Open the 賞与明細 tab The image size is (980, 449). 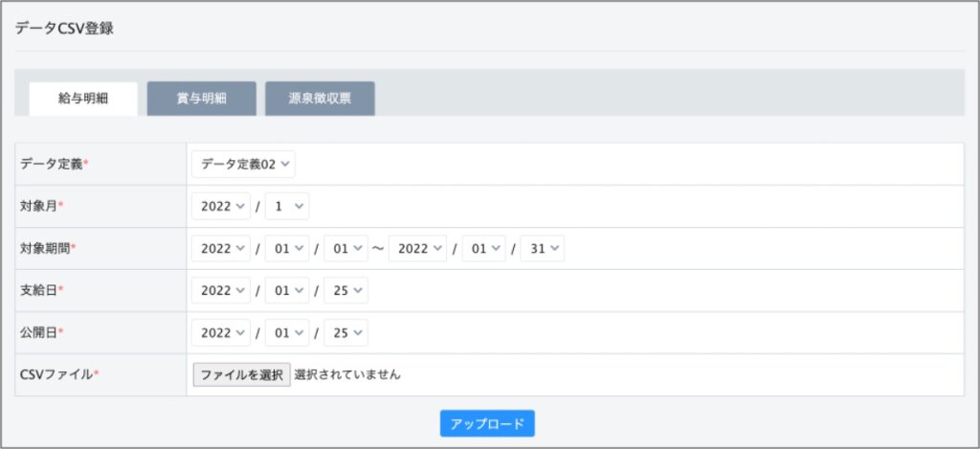pos(201,99)
